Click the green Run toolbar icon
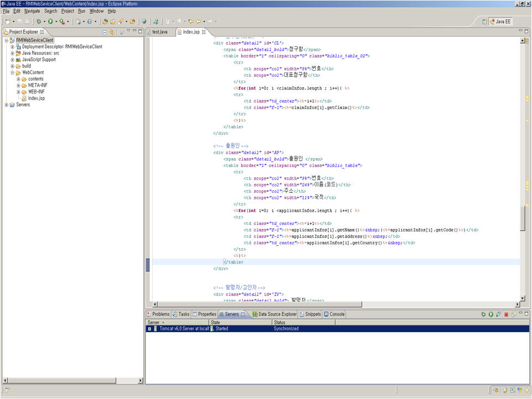Image resolution: width=532 pixels, height=399 pixels. 50,22
